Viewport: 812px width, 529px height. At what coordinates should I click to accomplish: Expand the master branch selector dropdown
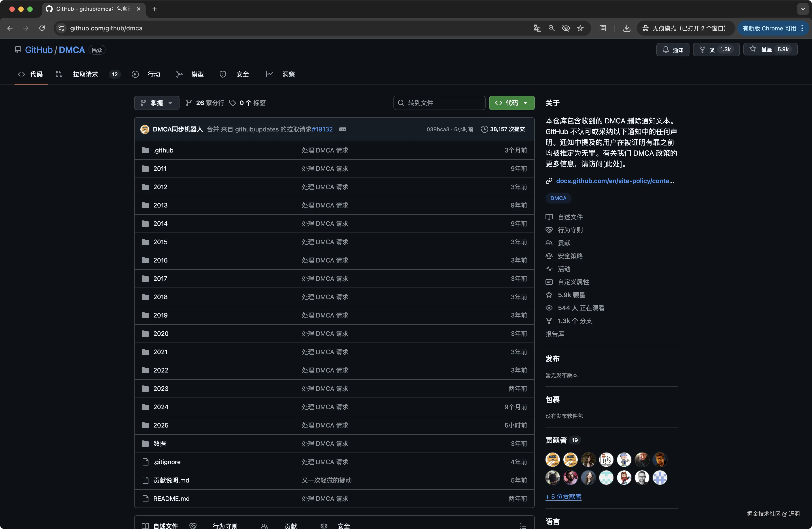[156, 103]
